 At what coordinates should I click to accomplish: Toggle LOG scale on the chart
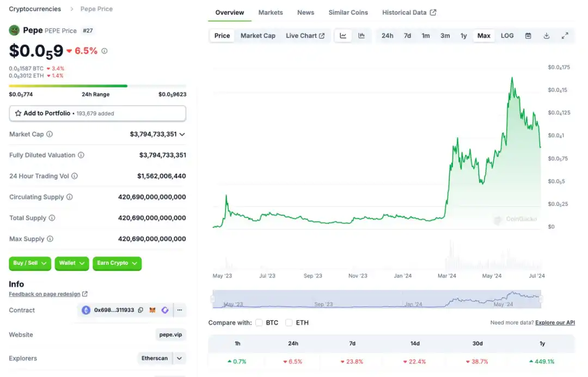507,36
